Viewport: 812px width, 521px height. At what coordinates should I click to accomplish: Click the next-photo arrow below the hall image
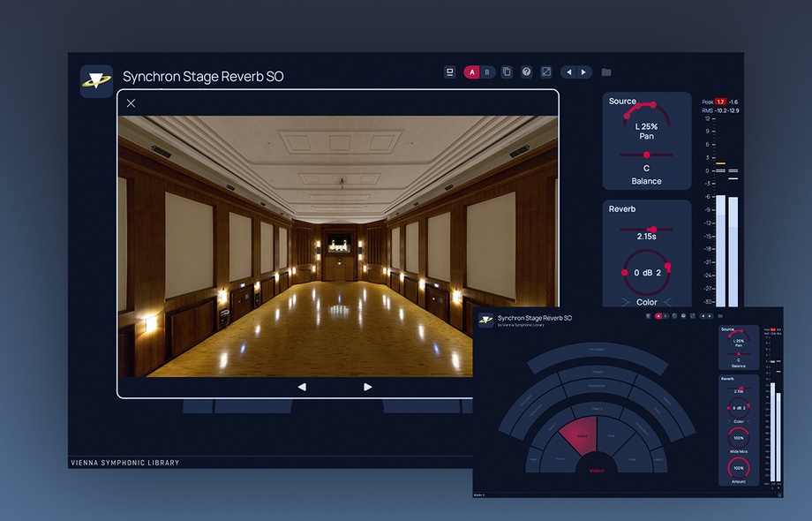point(367,387)
